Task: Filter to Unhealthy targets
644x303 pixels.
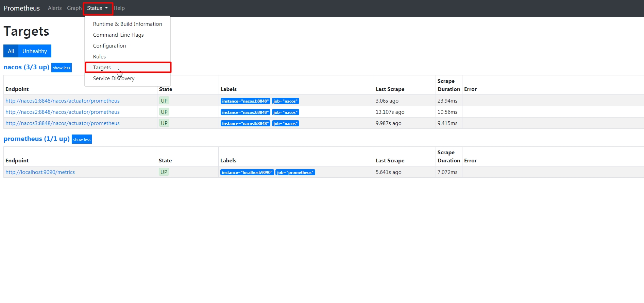Action: 35,51
